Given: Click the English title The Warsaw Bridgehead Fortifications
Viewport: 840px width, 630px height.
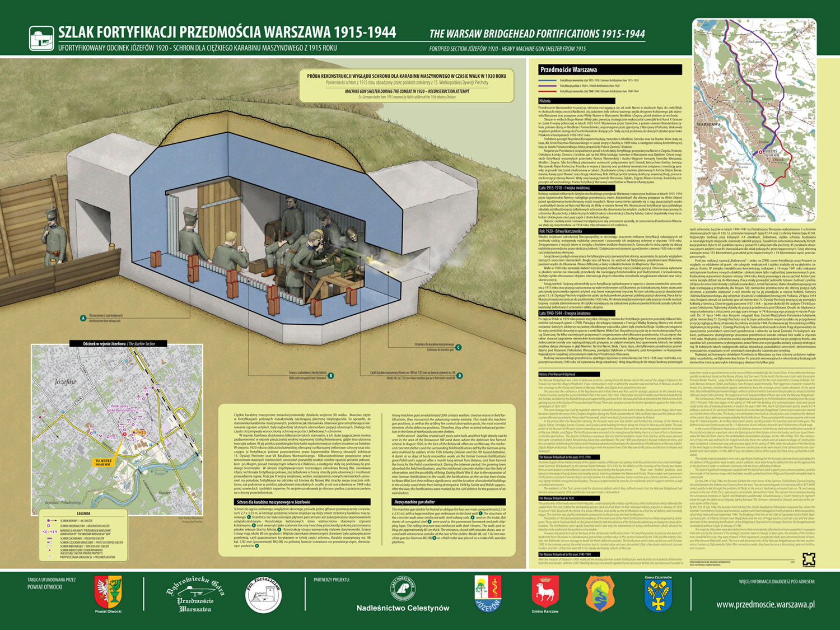Looking at the screenshot, I should tap(537, 34).
